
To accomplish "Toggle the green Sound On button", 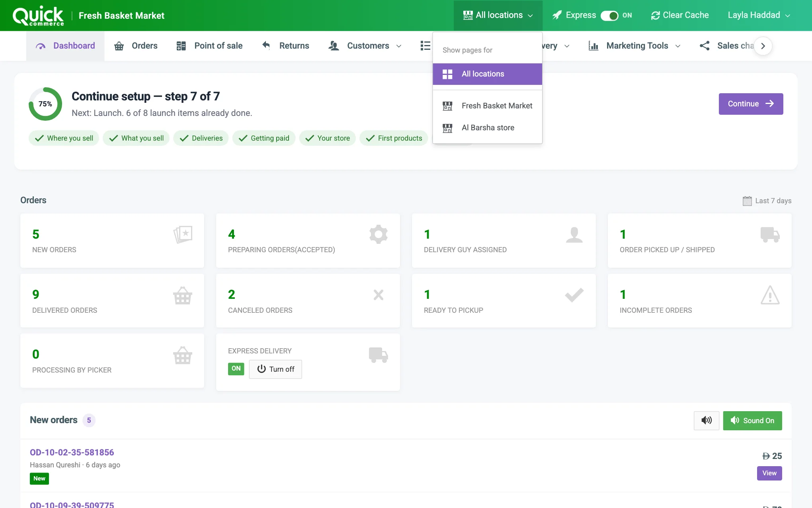I will click(752, 420).
